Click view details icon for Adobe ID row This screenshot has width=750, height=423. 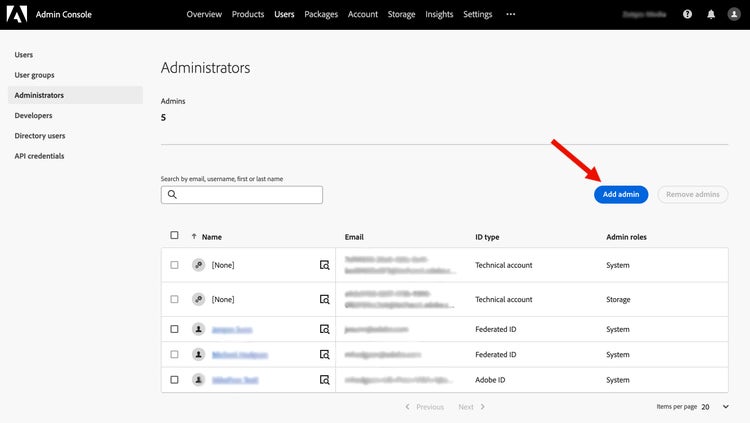(324, 380)
